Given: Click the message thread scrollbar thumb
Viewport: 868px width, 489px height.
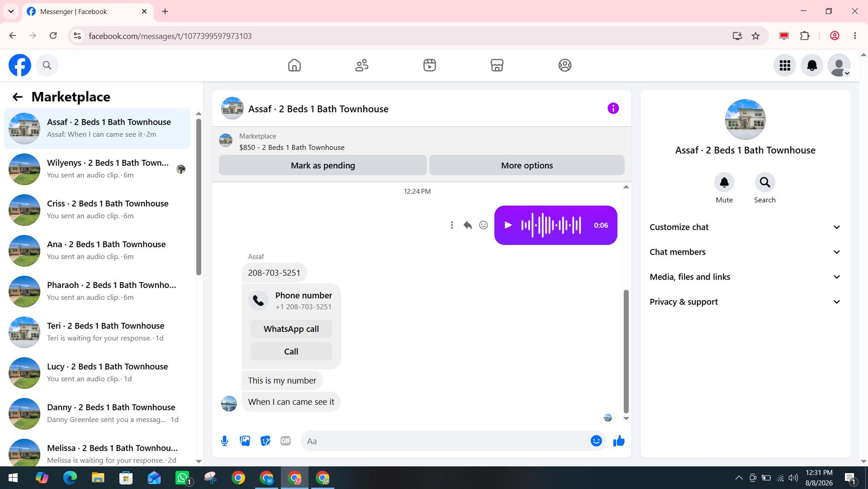Looking at the screenshot, I should [x=626, y=351].
